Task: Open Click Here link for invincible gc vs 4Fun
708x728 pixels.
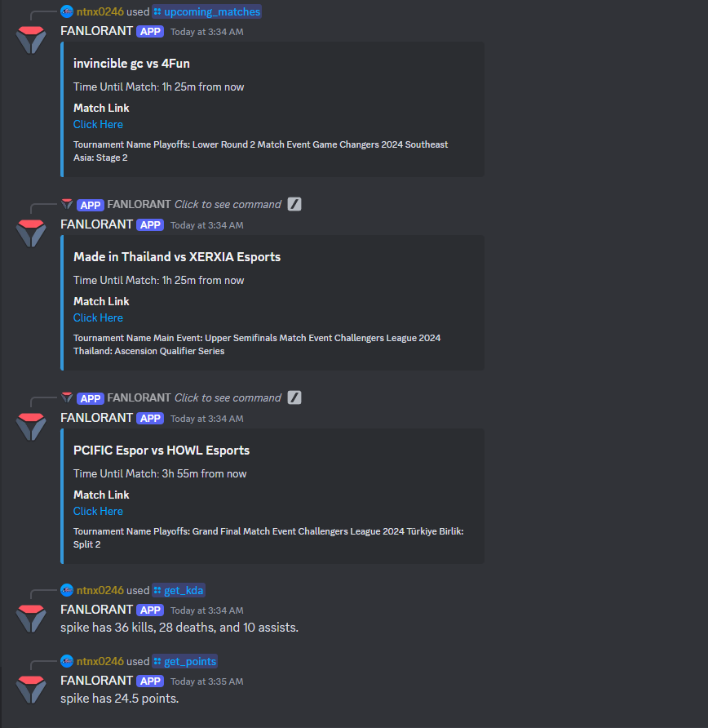Action: [98, 124]
